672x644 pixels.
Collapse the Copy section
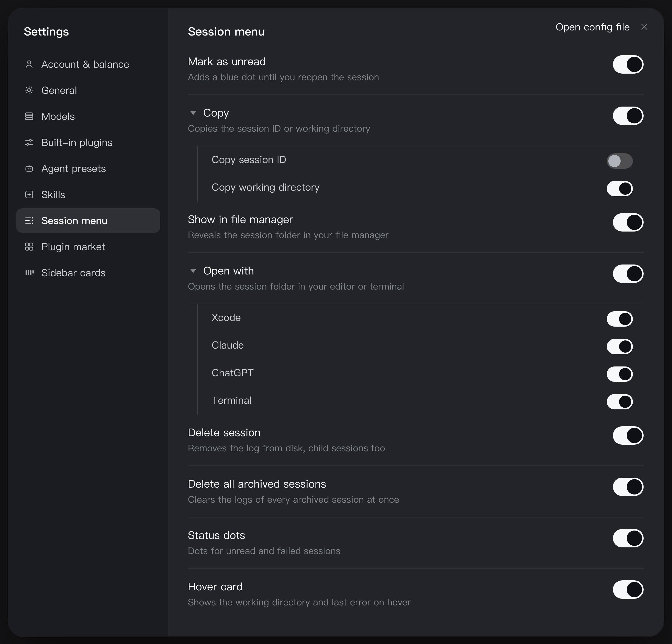pos(193,113)
